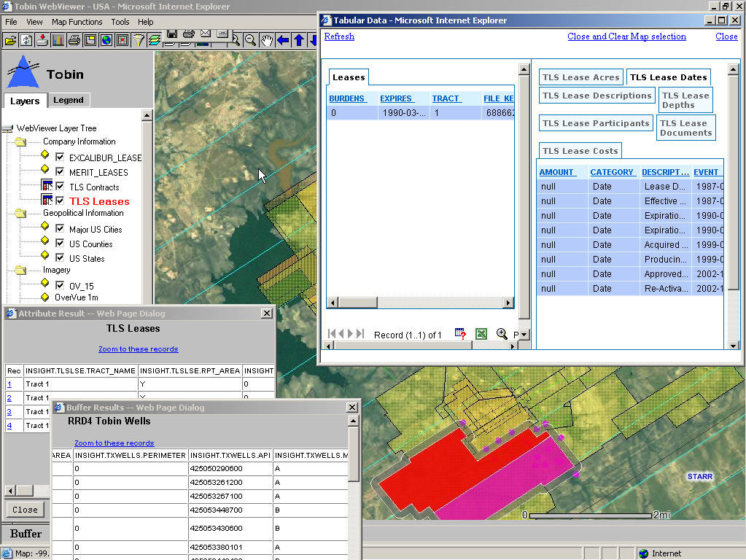Click the layered maps icon on the toolbar

click(x=155, y=40)
